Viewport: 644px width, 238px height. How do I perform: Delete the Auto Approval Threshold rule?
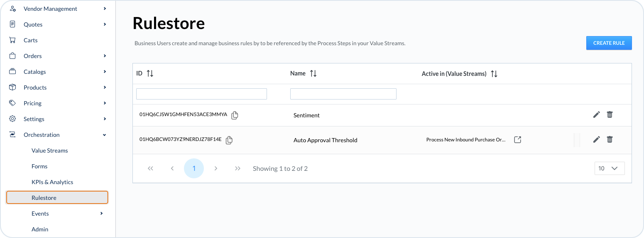[610, 140]
